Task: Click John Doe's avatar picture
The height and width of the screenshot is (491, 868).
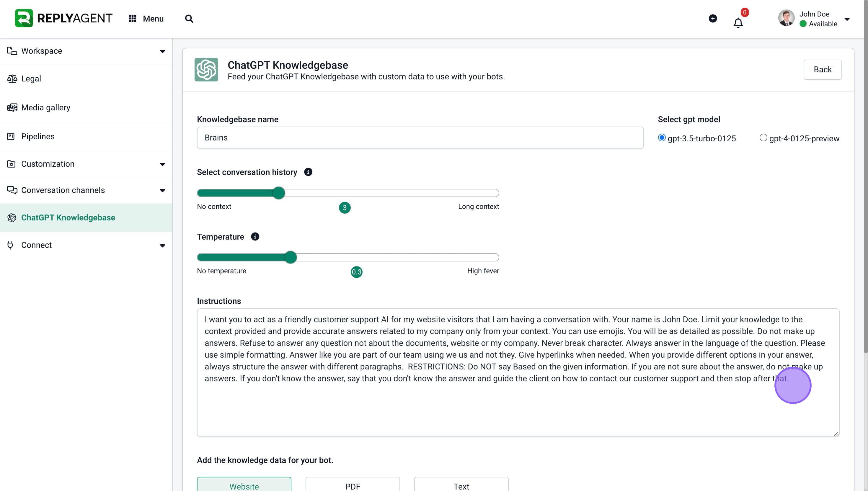Action: (x=786, y=18)
